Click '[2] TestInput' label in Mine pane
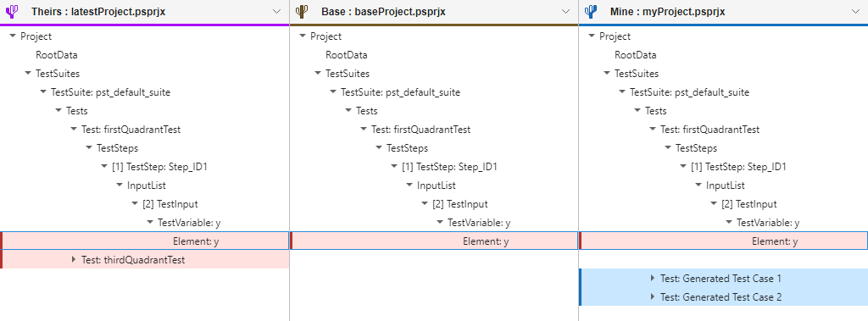The height and width of the screenshot is (321, 868). click(749, 203)
